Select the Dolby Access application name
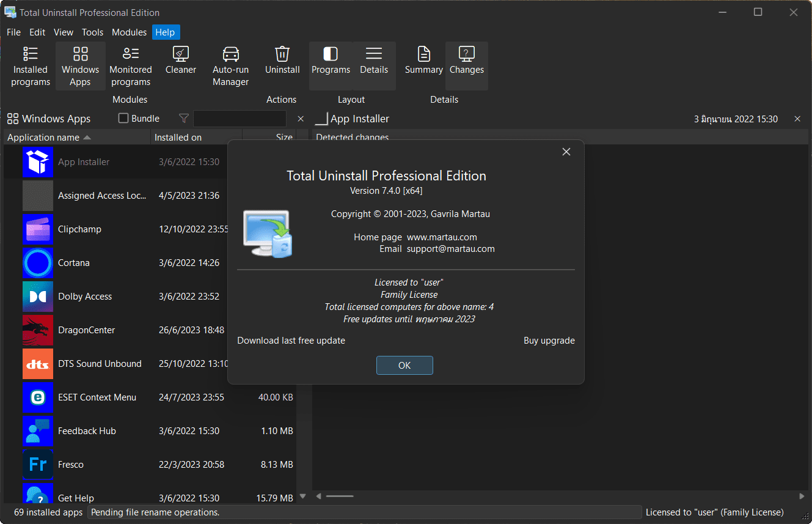This screenshot has height=524, width=812. coord(85,297)
